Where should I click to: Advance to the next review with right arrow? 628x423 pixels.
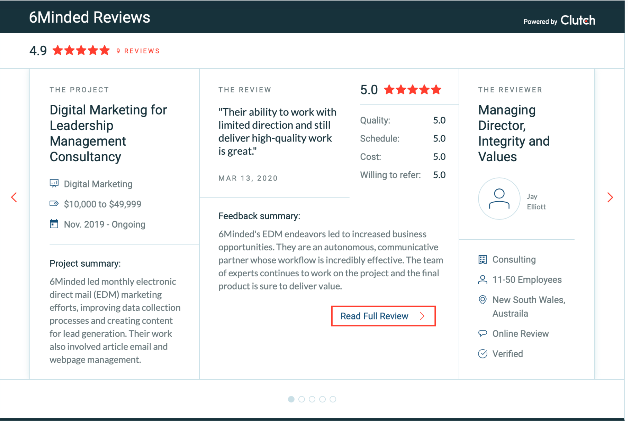[x=610, y=197]
